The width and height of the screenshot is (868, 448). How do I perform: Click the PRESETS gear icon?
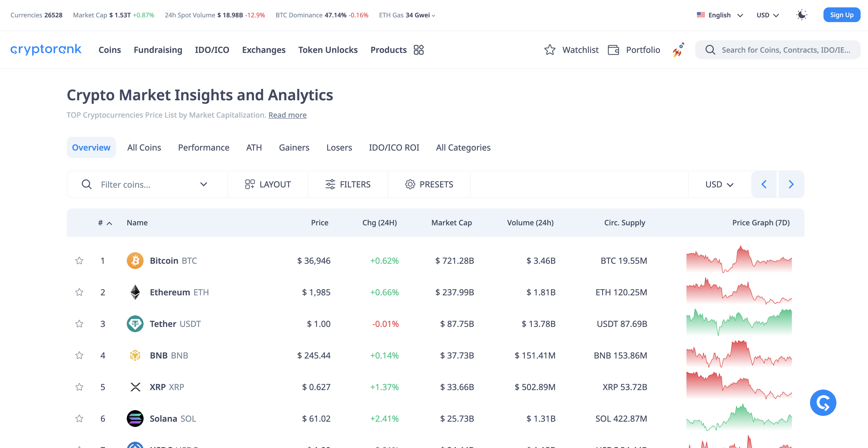410,185
